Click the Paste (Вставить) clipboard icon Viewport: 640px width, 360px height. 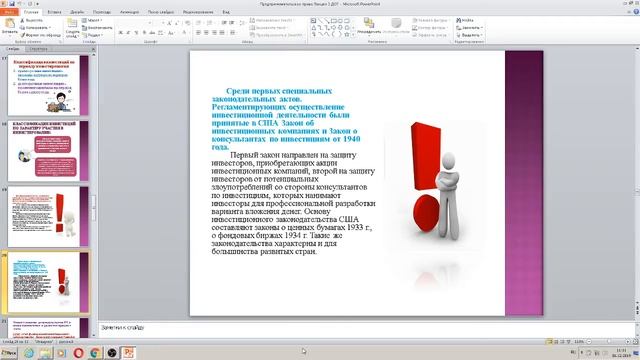[x=9, y=24]
